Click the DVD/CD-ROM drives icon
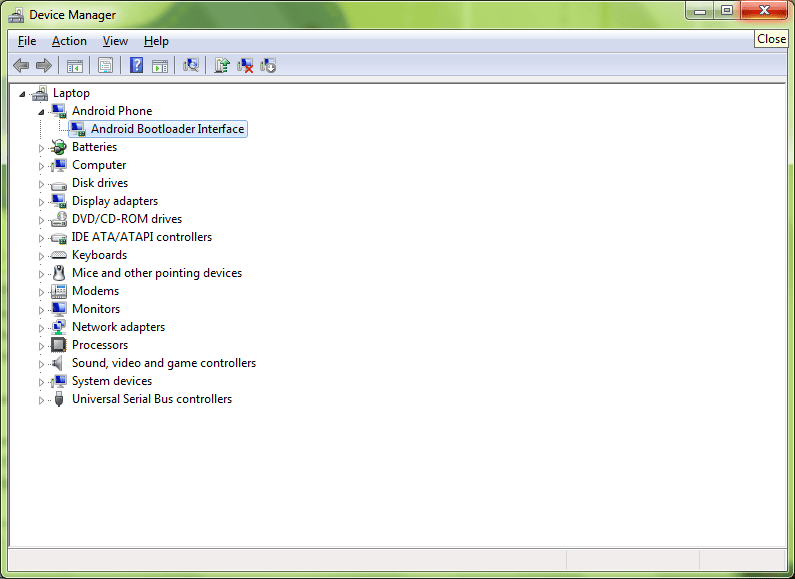This screenshot has width=795, height=579. 59,219
